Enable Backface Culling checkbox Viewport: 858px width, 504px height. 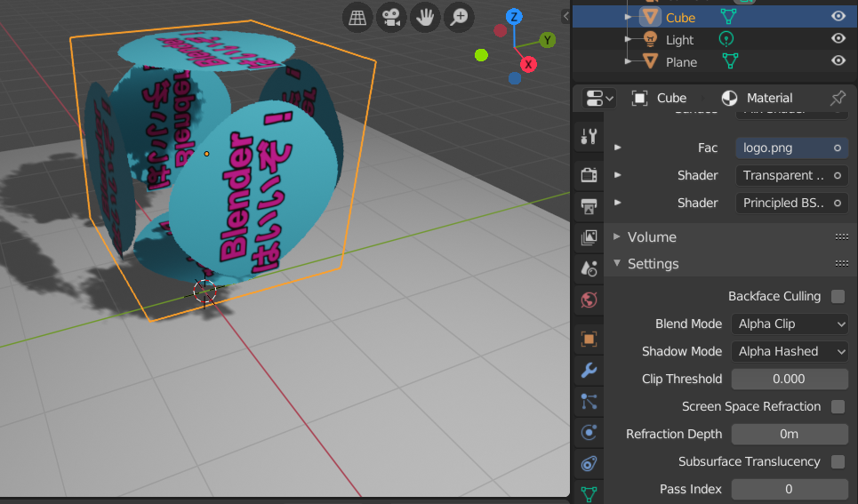[x=838, y=297]
